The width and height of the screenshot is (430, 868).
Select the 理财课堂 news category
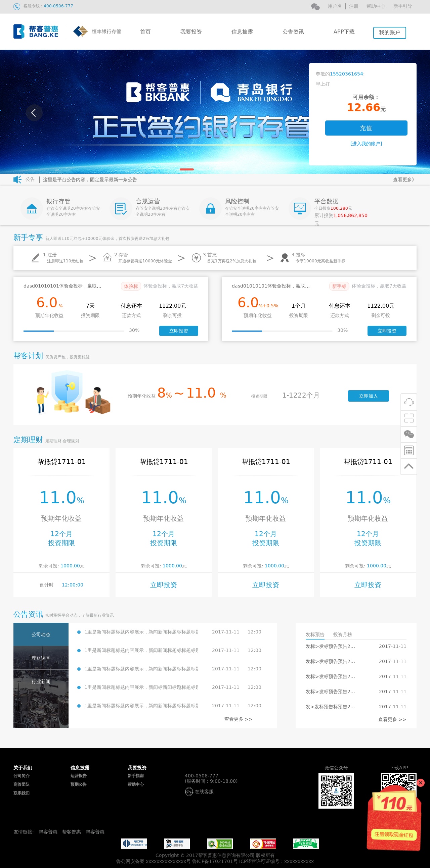point(41,658)
